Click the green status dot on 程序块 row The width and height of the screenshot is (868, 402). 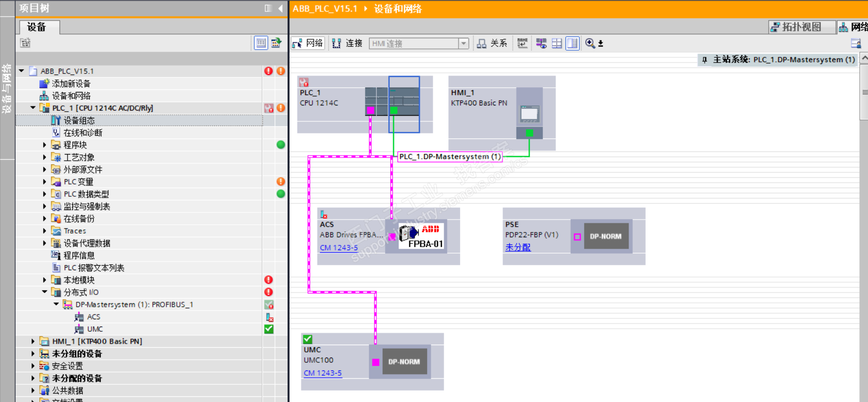coord(281,145)
